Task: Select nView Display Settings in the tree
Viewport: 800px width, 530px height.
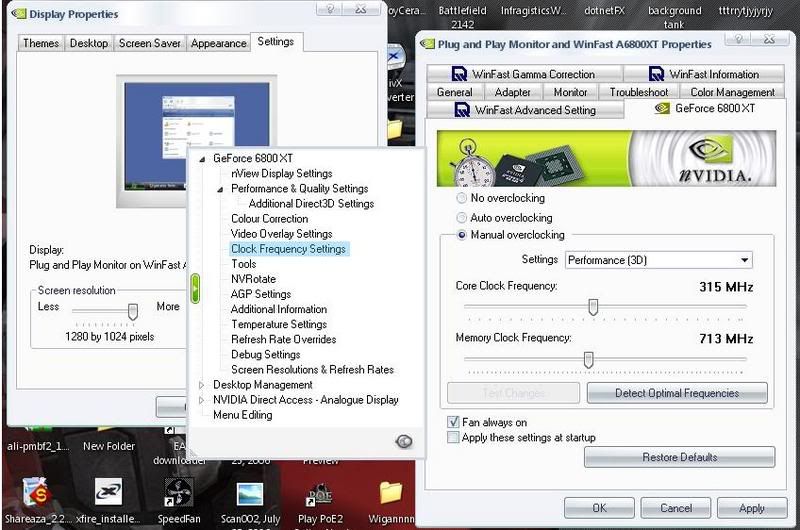Action: click(x=282, y=173)
